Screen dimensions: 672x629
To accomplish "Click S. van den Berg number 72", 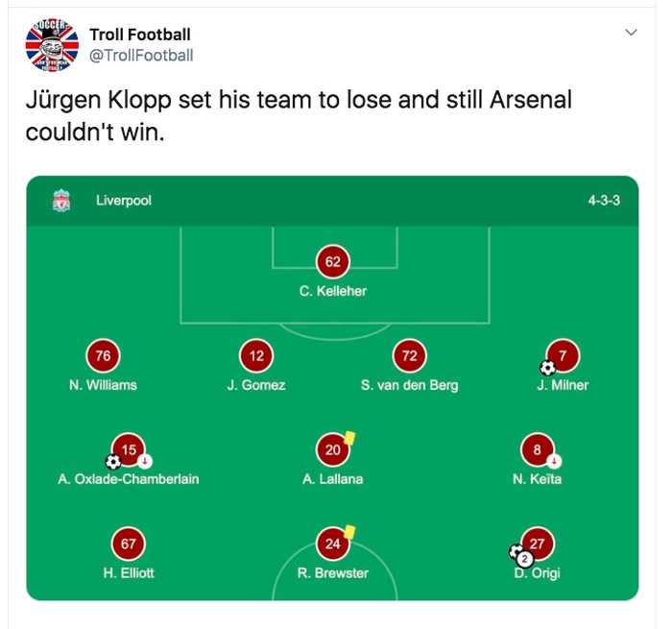I will tap(410, 356).
